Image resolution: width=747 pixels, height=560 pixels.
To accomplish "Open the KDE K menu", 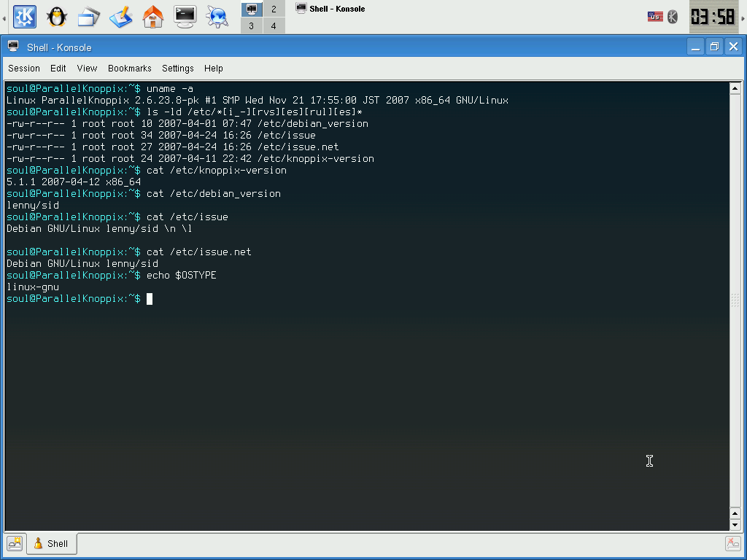I will click(x=24, y=17).
